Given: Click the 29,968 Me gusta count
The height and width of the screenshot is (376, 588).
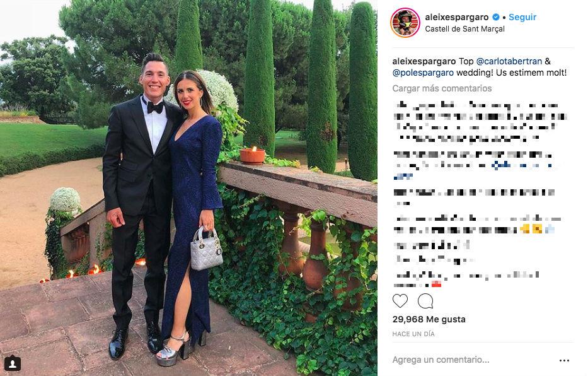Looking at the screenshot, I should tap(429, 319).
